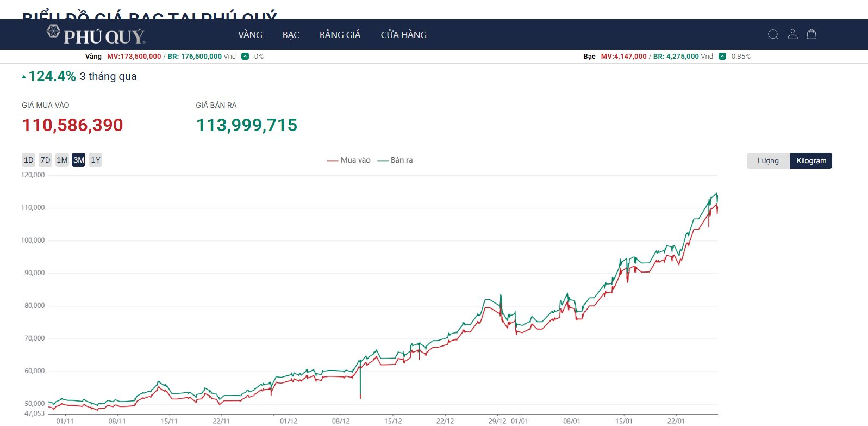Viewport: 868px width, 426px height.
Task: Select the 3M time range
Action: tap(79, 160)
